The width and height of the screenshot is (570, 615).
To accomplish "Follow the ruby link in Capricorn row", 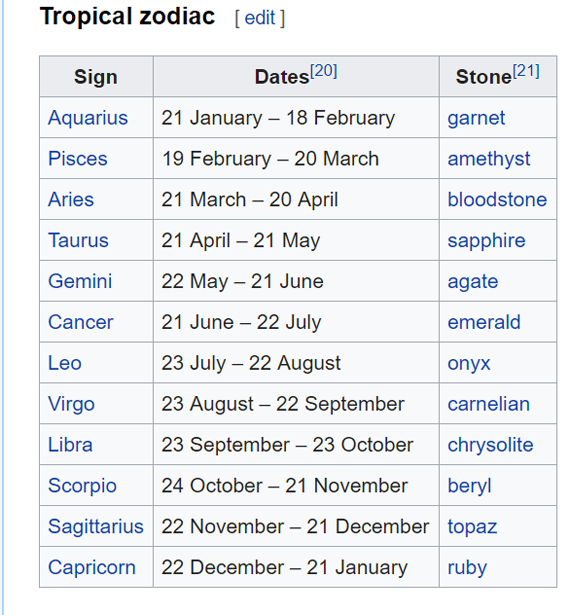I will [467, 567].
